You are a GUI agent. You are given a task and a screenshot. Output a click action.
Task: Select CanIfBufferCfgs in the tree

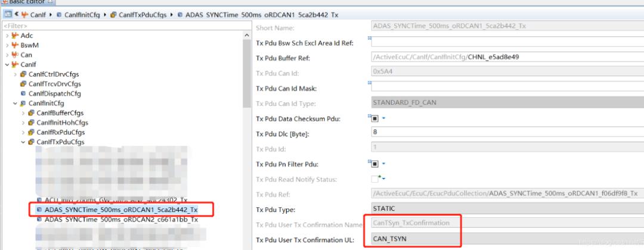tap(60, 112)
